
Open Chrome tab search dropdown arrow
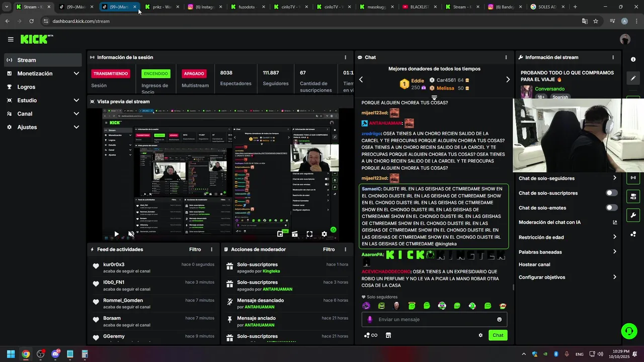click(7, 7)
